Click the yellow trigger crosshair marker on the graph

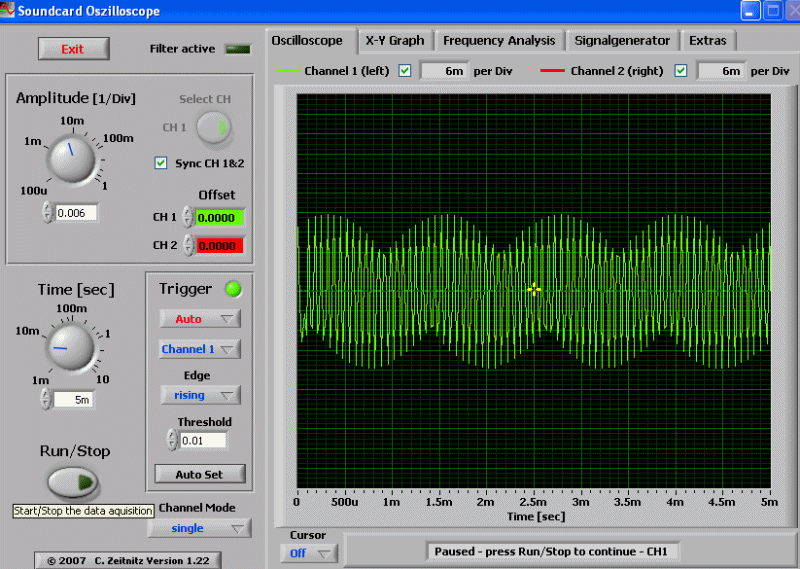coord(534,290)
